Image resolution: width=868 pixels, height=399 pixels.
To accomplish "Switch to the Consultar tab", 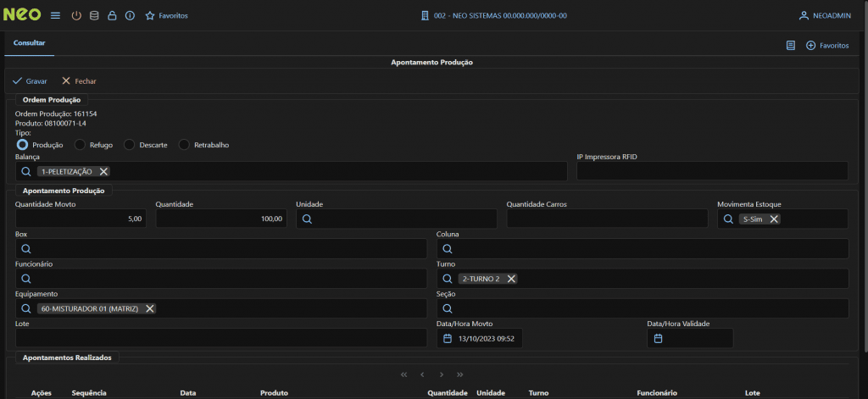I will tap(30, 42).
